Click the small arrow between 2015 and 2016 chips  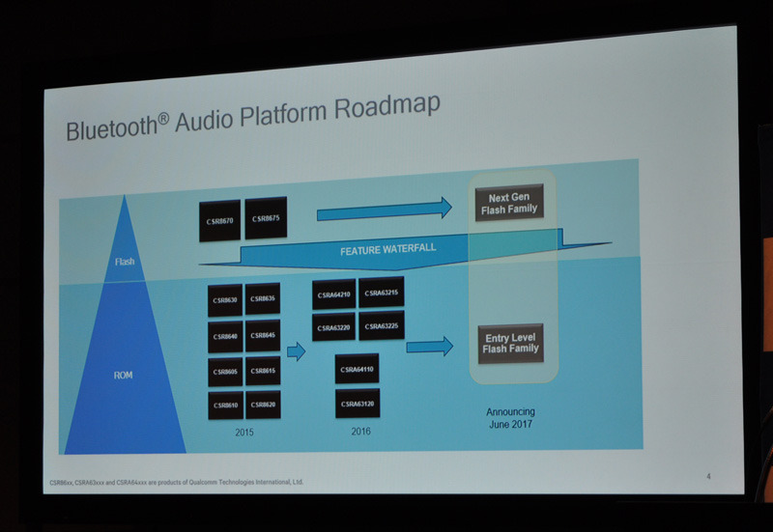point(297,351)
